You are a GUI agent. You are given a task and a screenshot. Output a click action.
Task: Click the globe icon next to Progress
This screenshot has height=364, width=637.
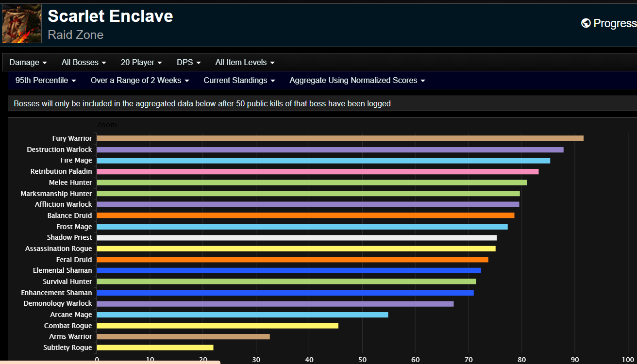[x=586, y=23]
